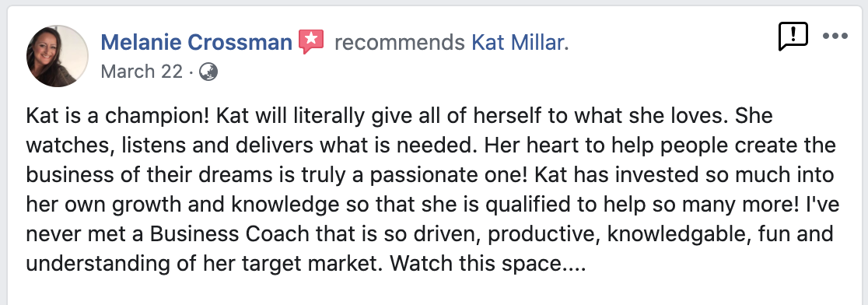Click the red star recommendation badge
Screen dimensions: 868x305
(x=311, y=42)
